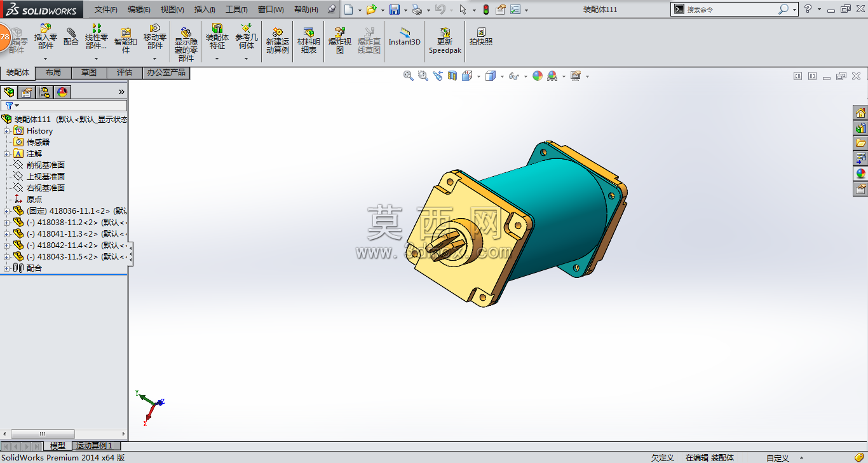
Task: Open the Assembly Features dropdown arrow
Action: click(217, 59)
